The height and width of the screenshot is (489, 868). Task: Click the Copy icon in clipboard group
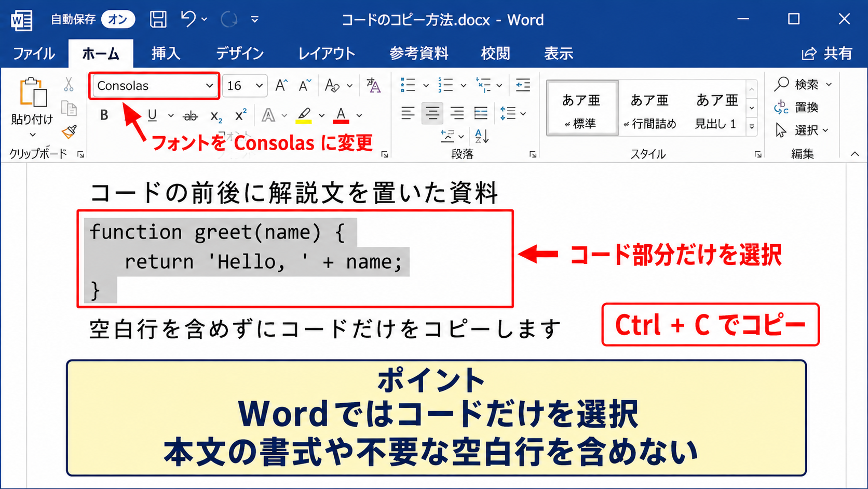tap(69, 108)
